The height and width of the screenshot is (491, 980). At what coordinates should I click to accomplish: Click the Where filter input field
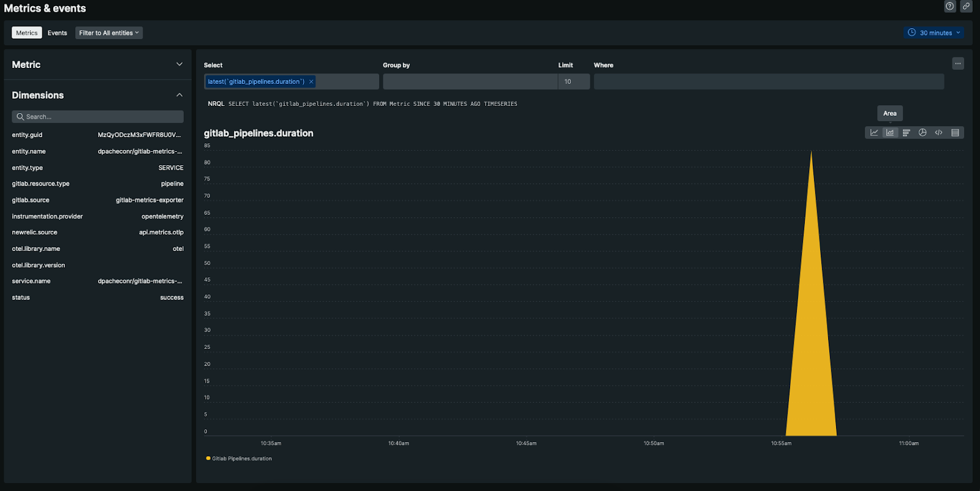click(769, 81)
